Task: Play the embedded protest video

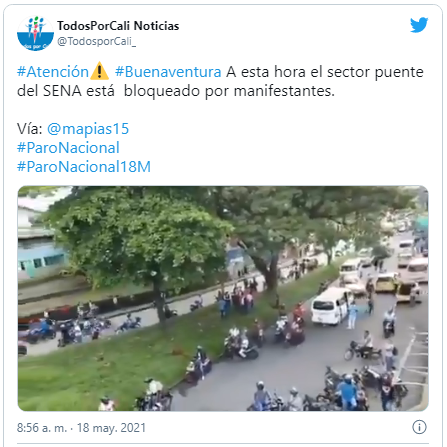Action: point(223,298)
